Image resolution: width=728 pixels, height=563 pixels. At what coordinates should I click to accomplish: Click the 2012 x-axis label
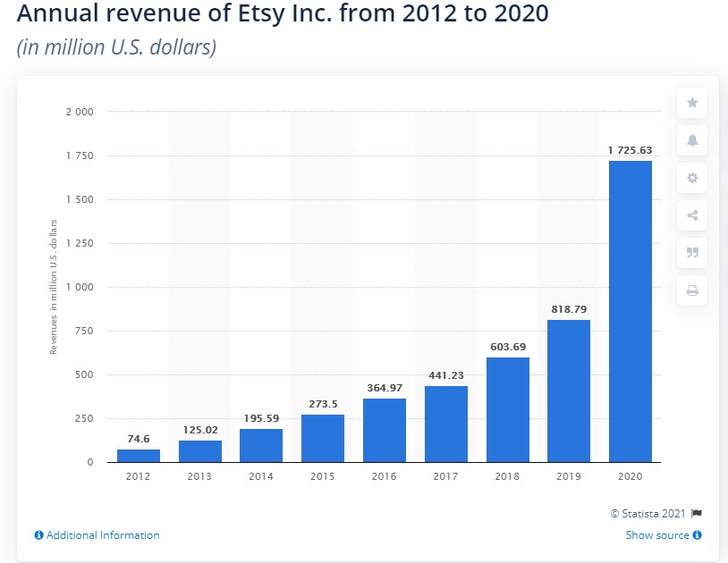pyautogui.click(x=138, y=476)
